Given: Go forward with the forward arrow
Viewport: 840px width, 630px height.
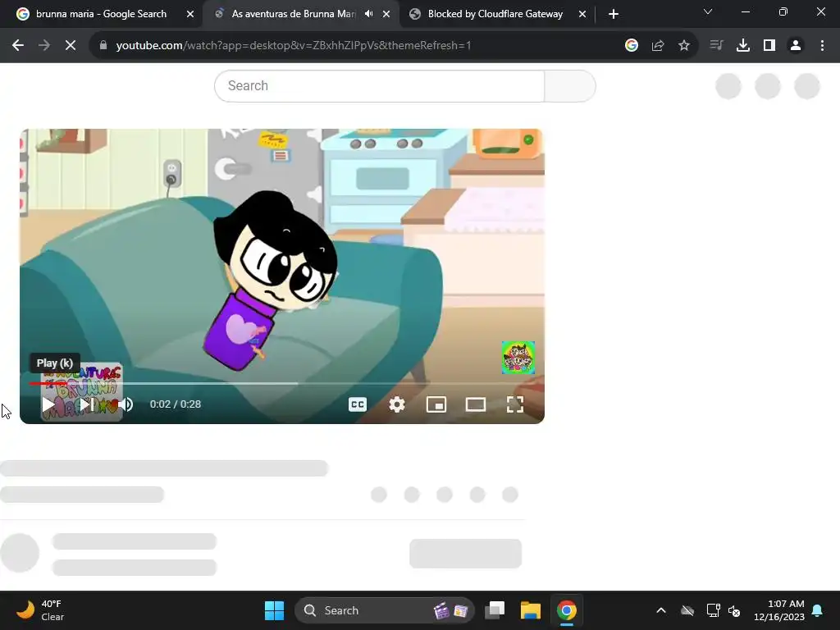Looking at the screenshot, I should [x=44, y=46].
